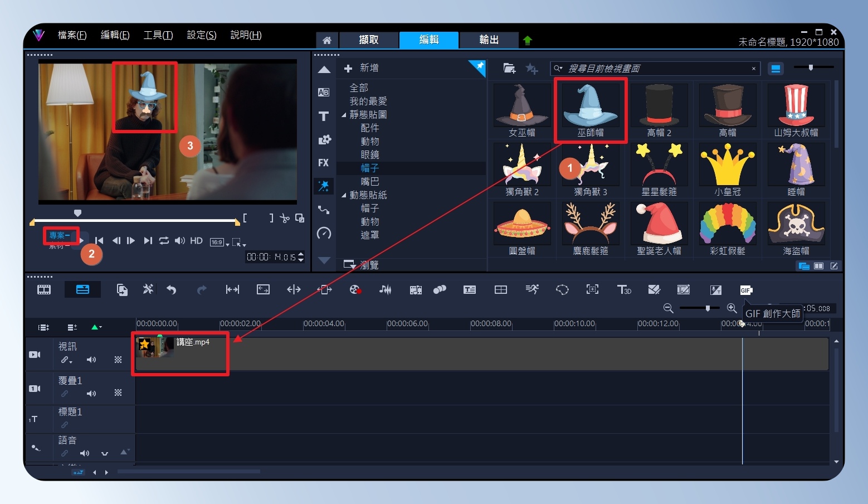Toggle ripple link on 標題1 track

pyautogui.click(x=65, y=425)
